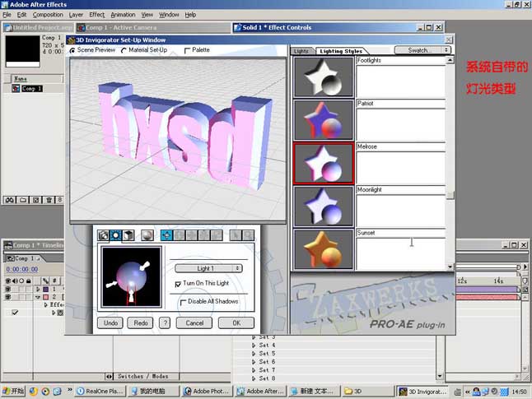This screenshot has height=399, width=532.
Task: Select the active blue move tool icon
Action: coord(166,235)
